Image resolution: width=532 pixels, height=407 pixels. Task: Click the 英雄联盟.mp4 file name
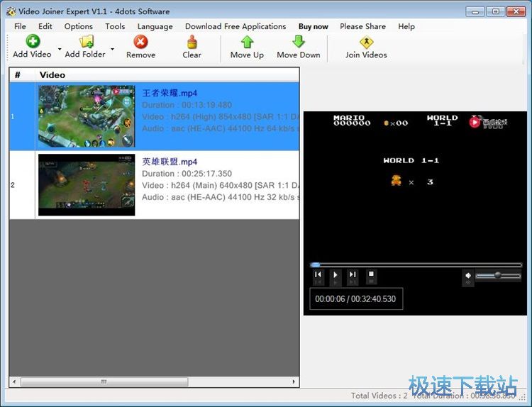tap(170, 162)
